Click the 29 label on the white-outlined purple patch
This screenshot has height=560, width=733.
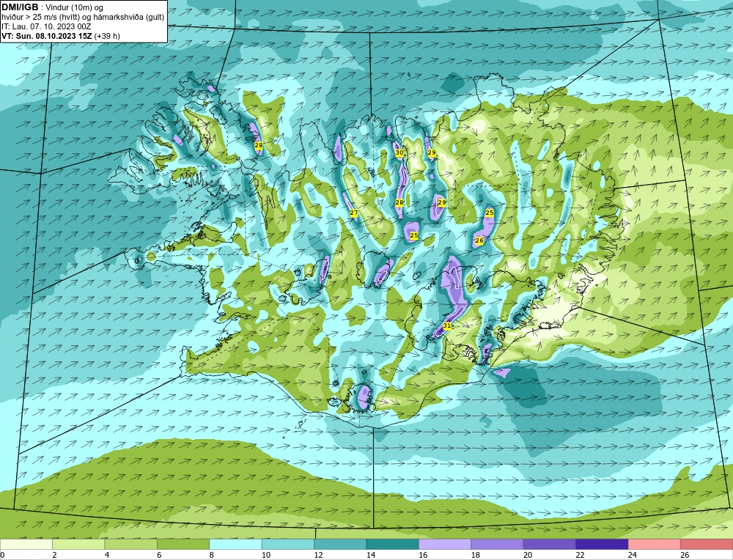coord(442,202)
